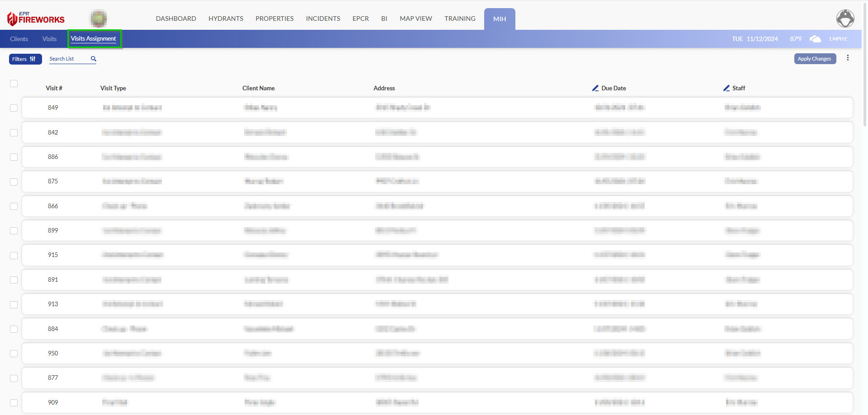Click the EPR Fireworks logo
This screenshot has width=868, height=415.
pos(36,19)
